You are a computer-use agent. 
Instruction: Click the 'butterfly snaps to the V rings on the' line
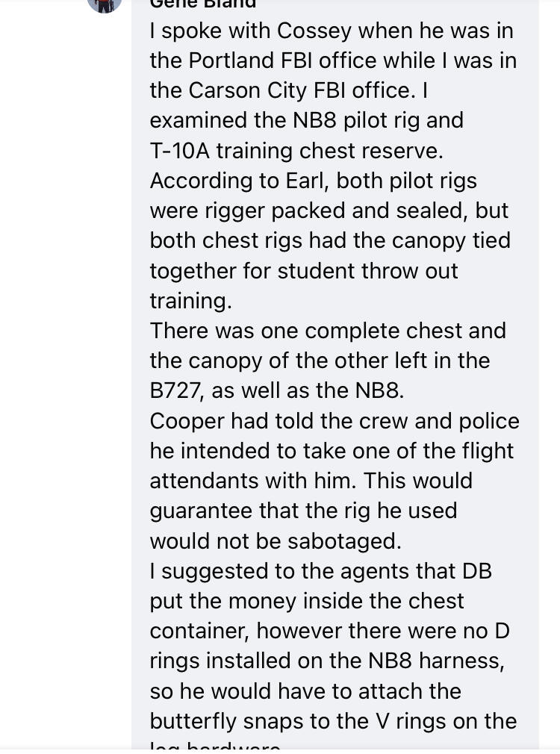(333, 721)
